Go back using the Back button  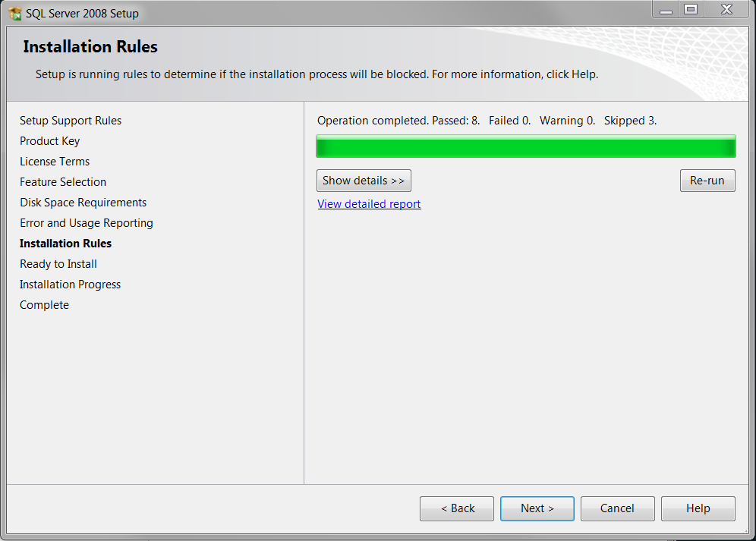pos(457,508)
